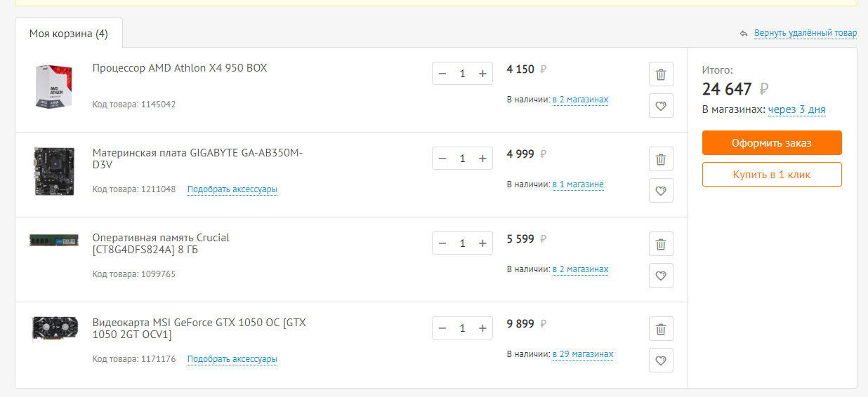
Task: Increase AMD Athlon processor quantity
Action: click(x=482, y=74)
